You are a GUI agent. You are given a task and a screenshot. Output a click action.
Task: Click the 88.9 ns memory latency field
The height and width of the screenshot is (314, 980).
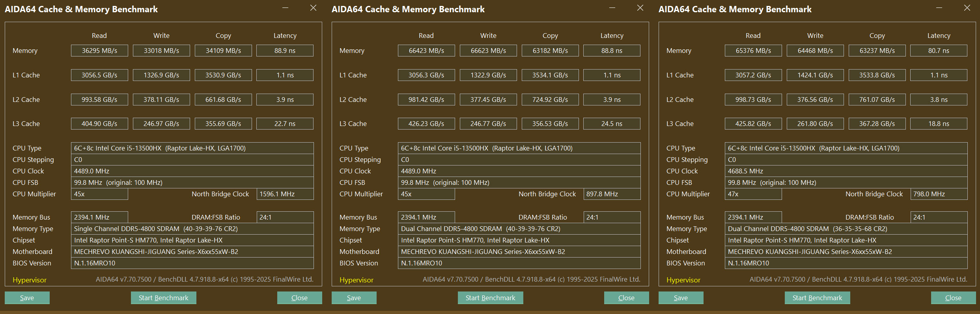[285, 51]
